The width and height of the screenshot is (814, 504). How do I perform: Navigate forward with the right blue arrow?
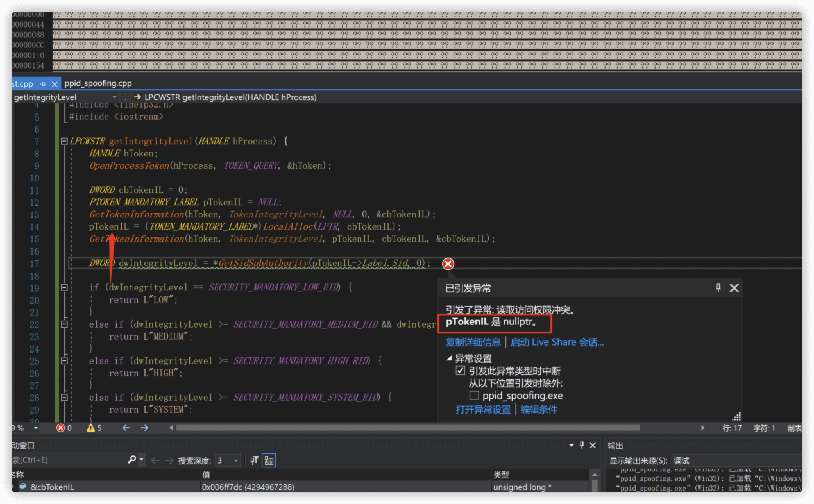tap(144, 428)
